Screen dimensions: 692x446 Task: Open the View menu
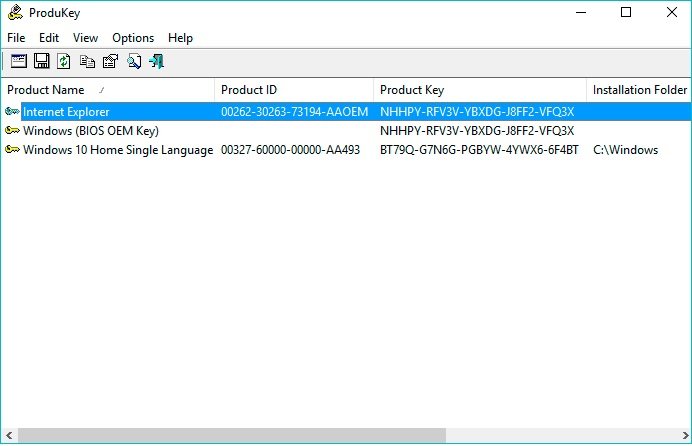pos(86,38)
